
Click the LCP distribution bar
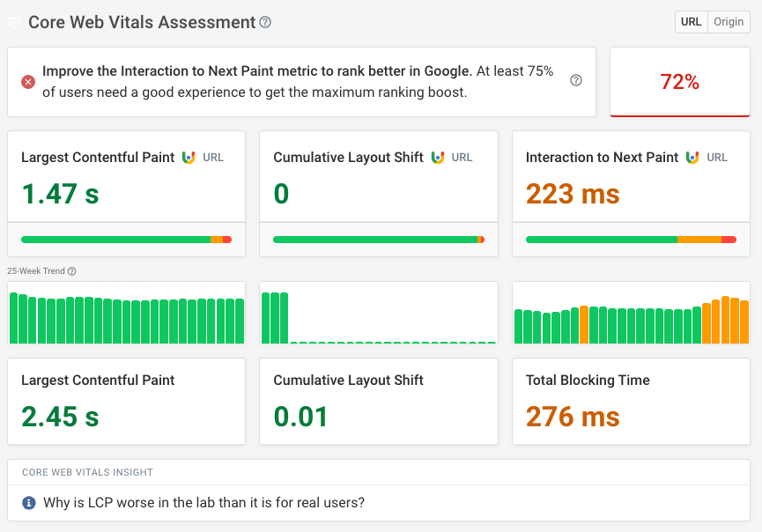click(126, 239)
